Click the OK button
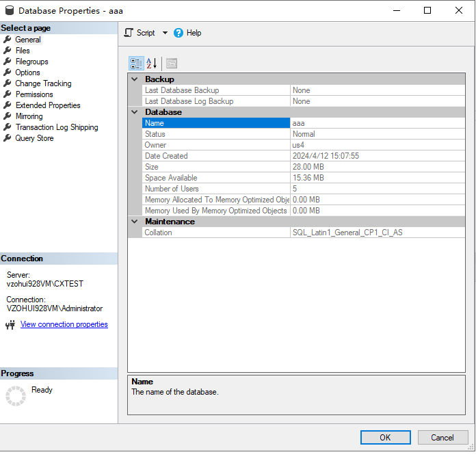 pyautogui.click(x=385, y=437)
